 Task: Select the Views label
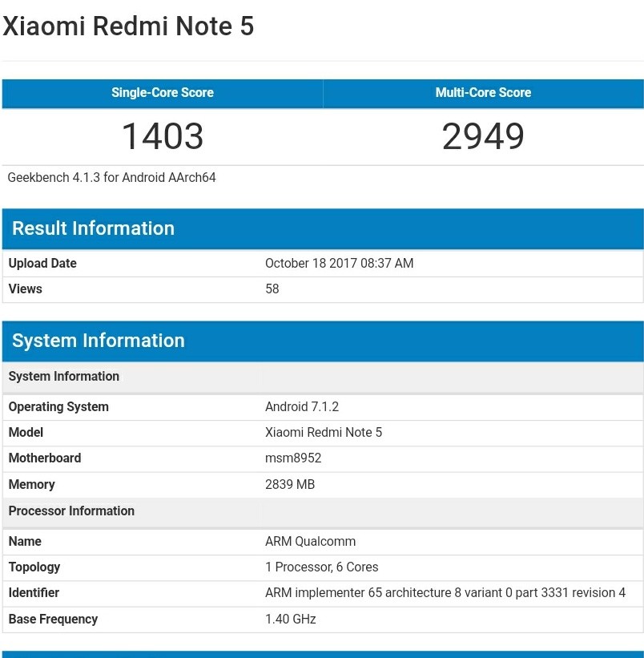coord(25,289)
